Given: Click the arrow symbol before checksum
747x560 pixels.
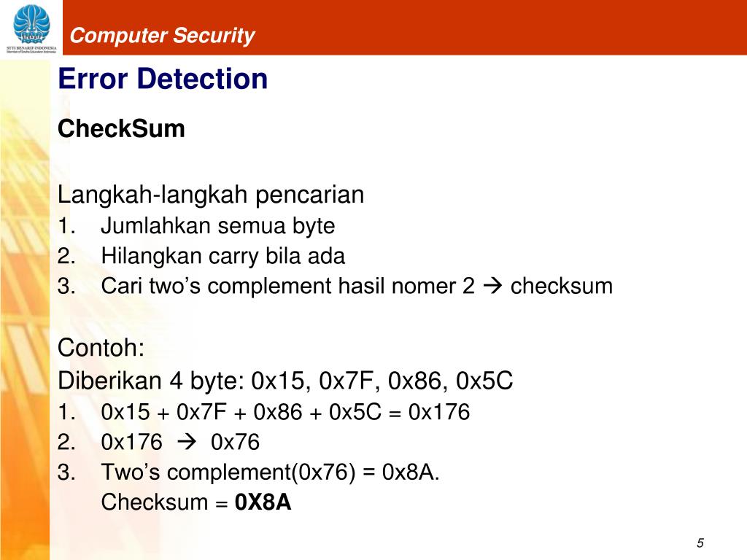Looking at the screenshot, I should 492,286.
